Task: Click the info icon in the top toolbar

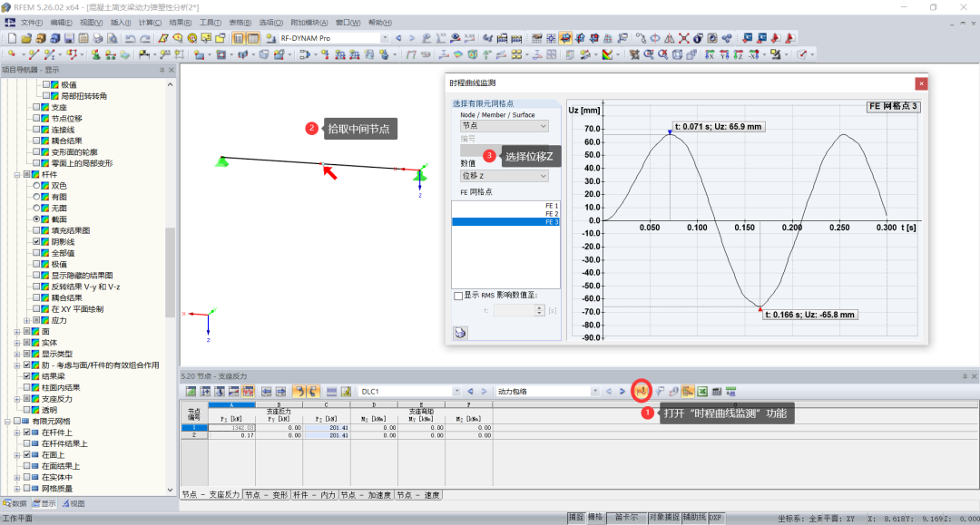Action: click(x=698, y=38)
